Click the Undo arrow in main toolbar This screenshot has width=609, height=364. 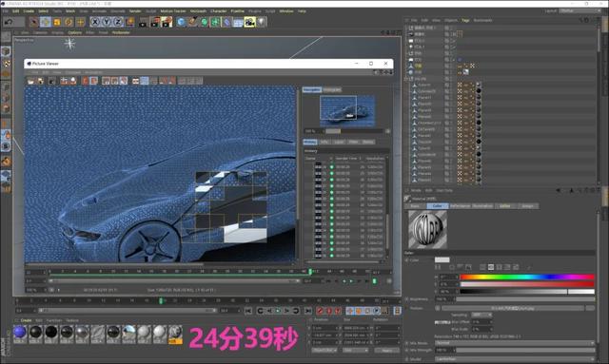point(9,22)
